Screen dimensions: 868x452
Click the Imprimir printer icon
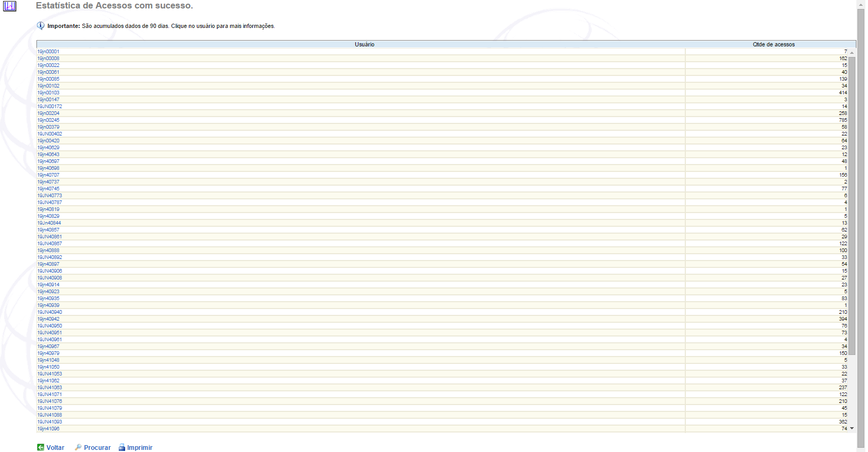[122, 447]
